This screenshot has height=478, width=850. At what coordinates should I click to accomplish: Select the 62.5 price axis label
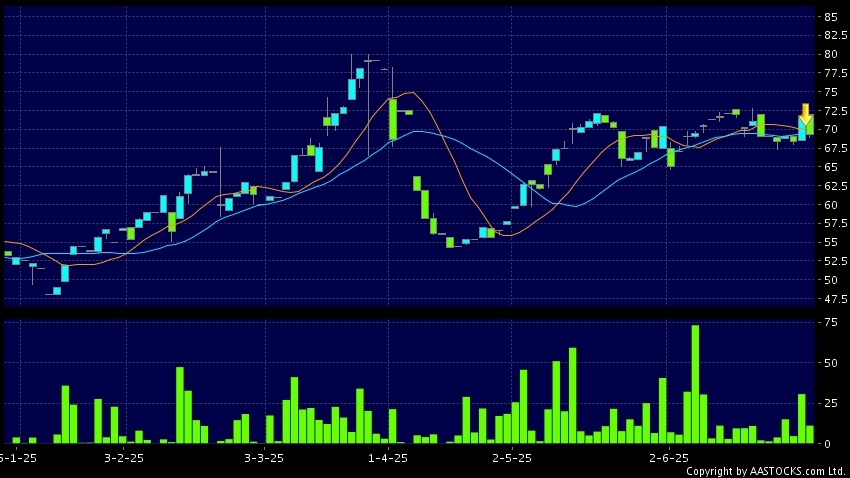click(836, 186)
